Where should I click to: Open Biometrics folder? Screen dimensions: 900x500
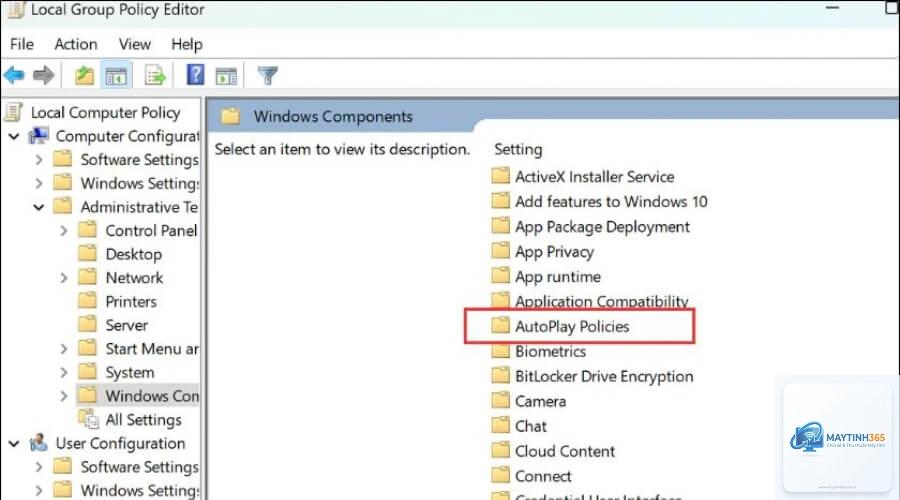point(550,351)
